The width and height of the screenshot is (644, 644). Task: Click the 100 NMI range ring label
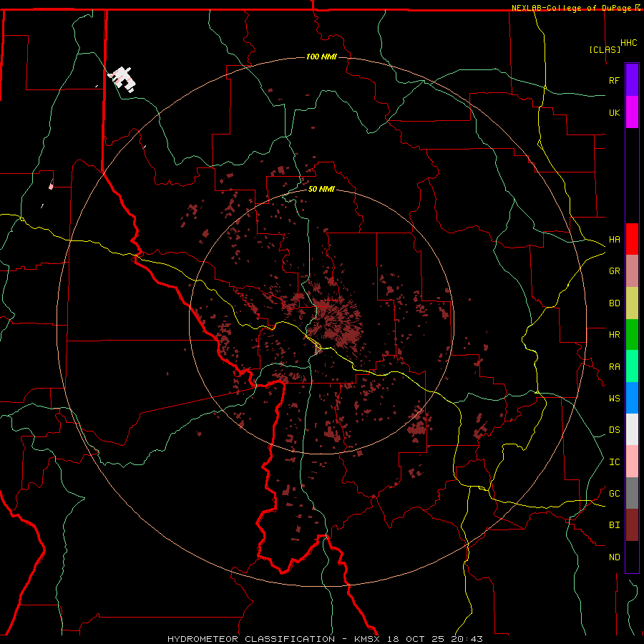321,57
